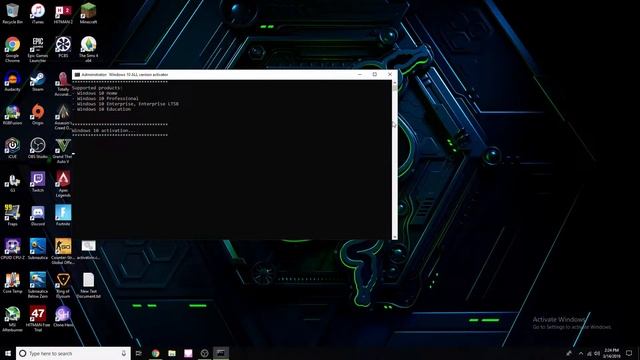Open the MSI Afterburner desktop shortcut

click(12, 319)
